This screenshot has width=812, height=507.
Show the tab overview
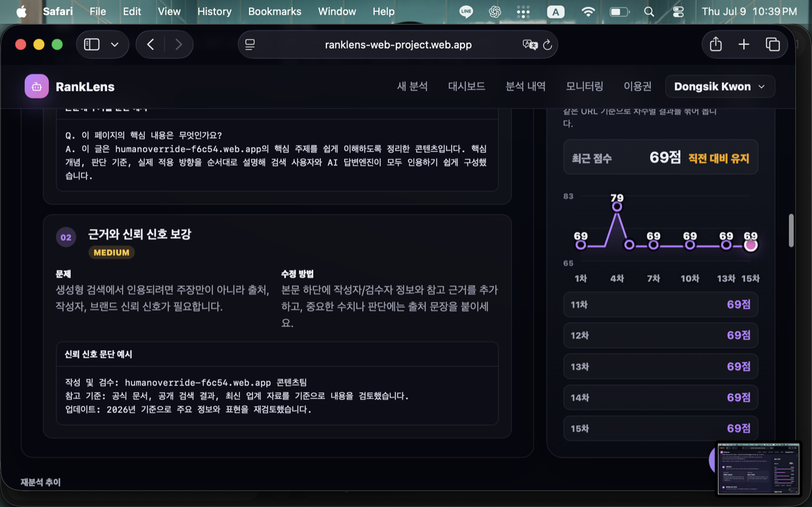[x=772, y=44]
